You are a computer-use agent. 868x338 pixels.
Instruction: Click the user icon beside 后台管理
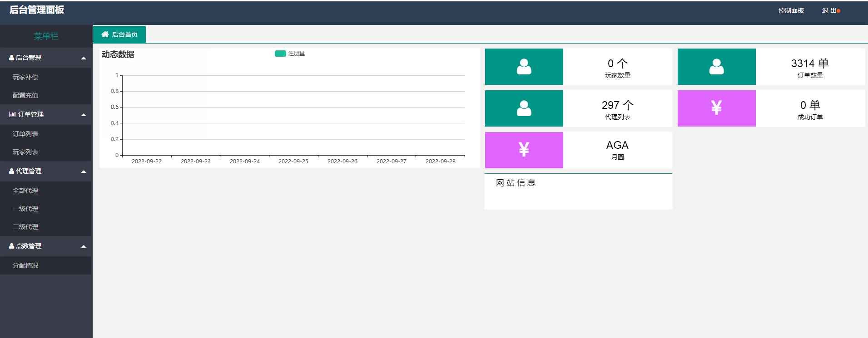[x=12, y=58]
